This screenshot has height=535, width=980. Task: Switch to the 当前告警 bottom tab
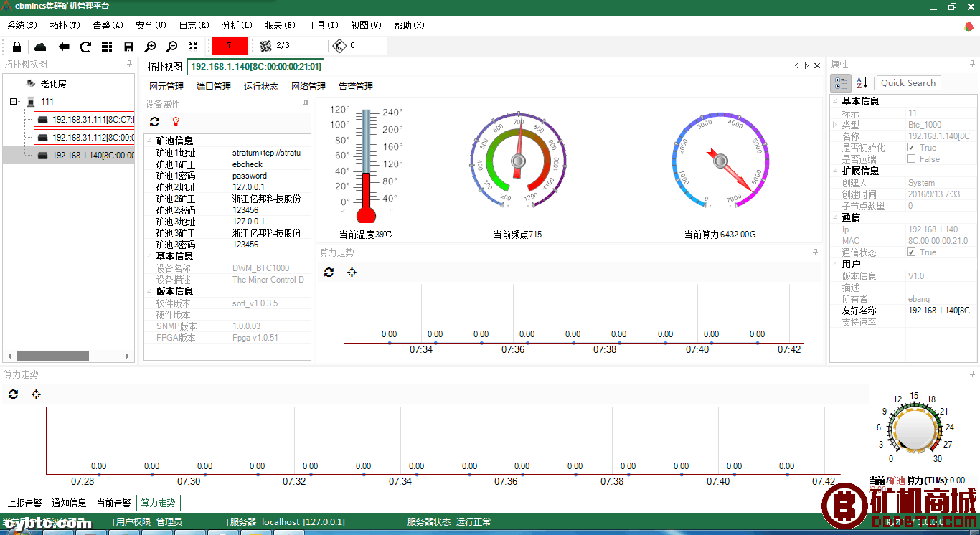coord(114,503)
